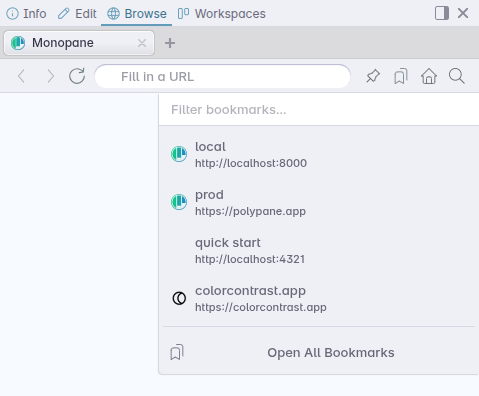Reload the current page

[x=77, y=76]
